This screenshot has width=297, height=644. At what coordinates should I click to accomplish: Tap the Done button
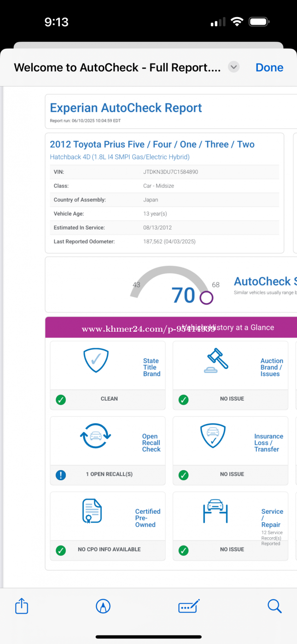coord(269,67)
